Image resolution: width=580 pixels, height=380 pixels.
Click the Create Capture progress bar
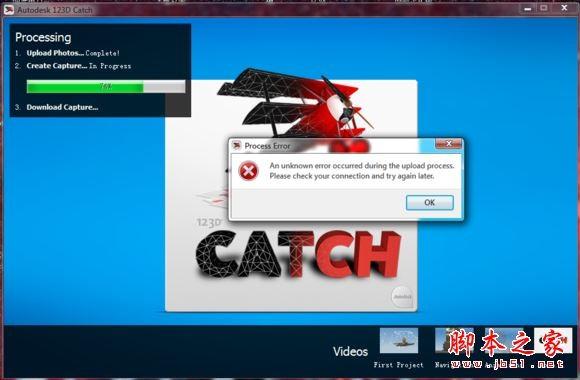[x=106, y=87]
